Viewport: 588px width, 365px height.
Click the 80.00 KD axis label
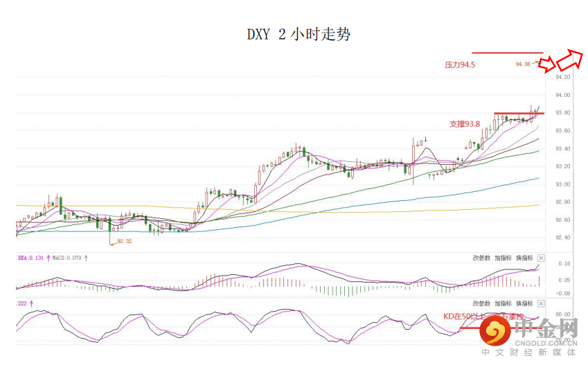coord(563,314)
